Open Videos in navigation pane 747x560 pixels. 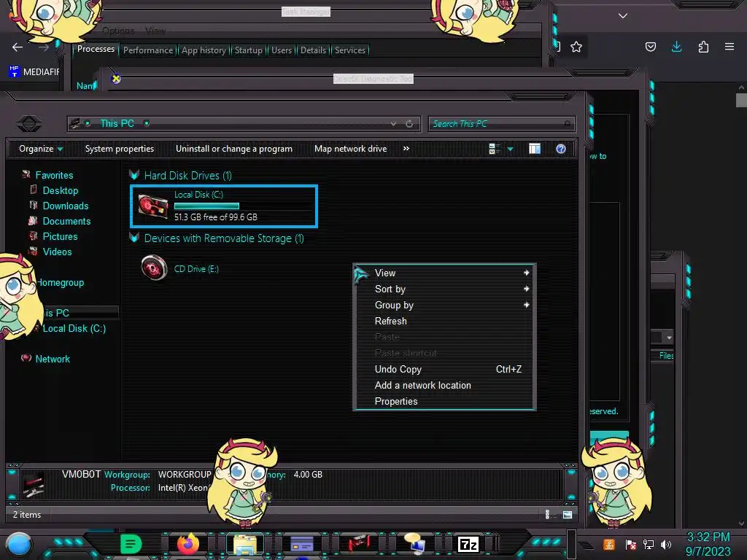(x=57, y=252)
